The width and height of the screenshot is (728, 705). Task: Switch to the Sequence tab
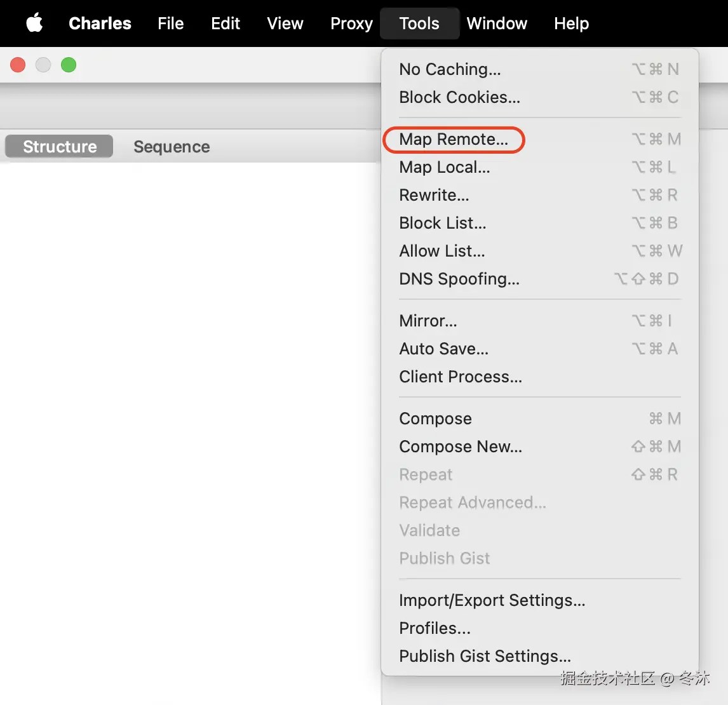(172, 147)
